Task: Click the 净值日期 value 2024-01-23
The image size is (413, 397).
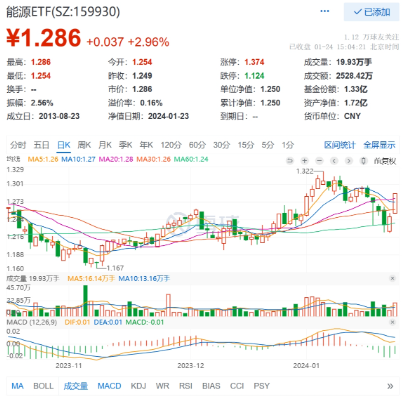Action: pyautogui.click(x=168, y=116)
